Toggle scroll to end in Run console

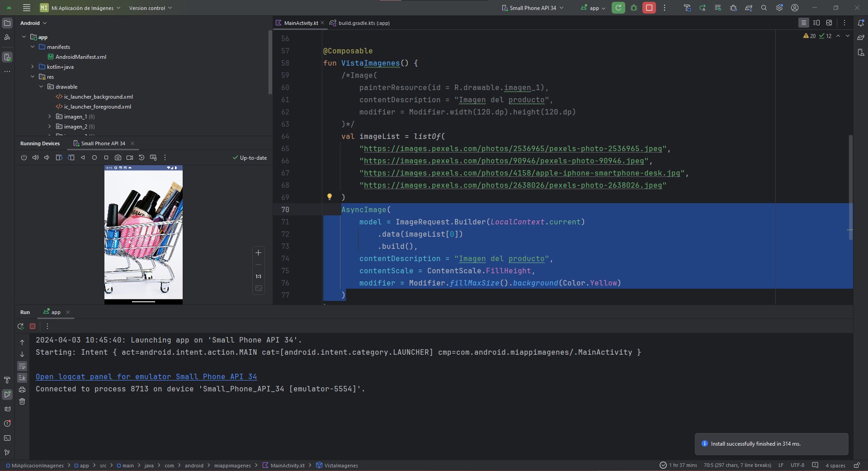pyautogui.click(x=22, y=378)
